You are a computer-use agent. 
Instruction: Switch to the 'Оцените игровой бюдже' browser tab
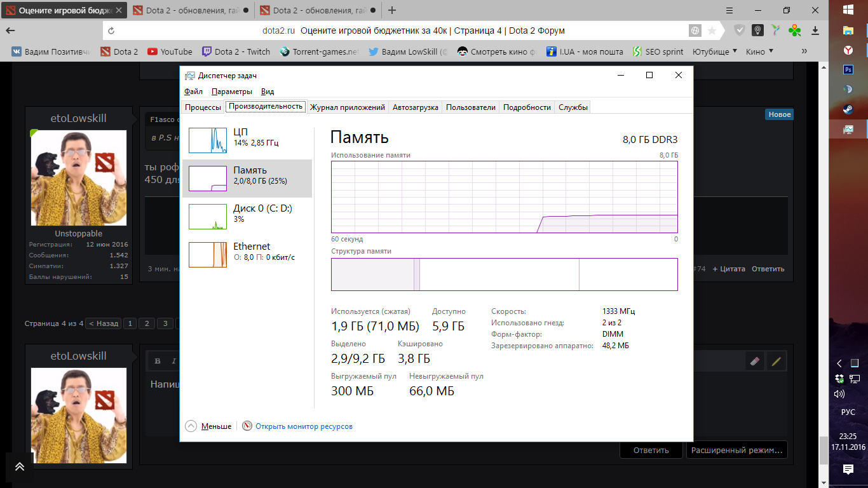[64, 10]
